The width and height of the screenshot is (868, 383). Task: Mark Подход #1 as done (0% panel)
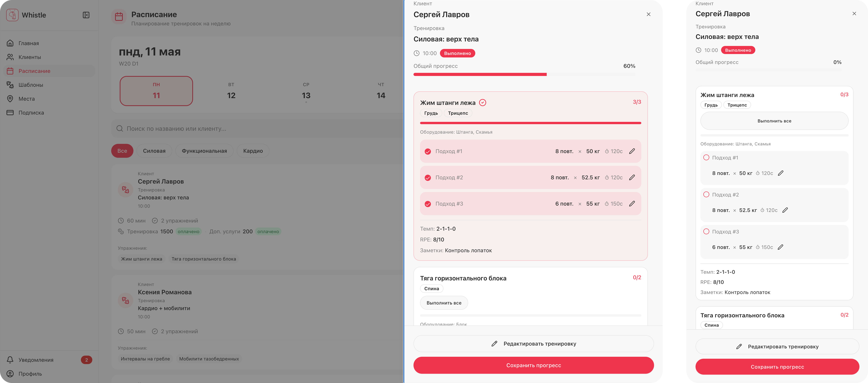tap(706, 158)
